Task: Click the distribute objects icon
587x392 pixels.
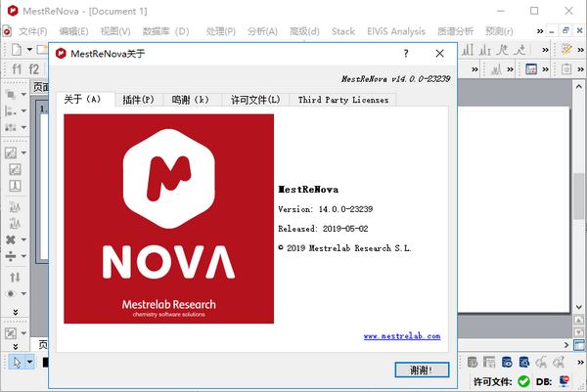Action: (11, 127)
